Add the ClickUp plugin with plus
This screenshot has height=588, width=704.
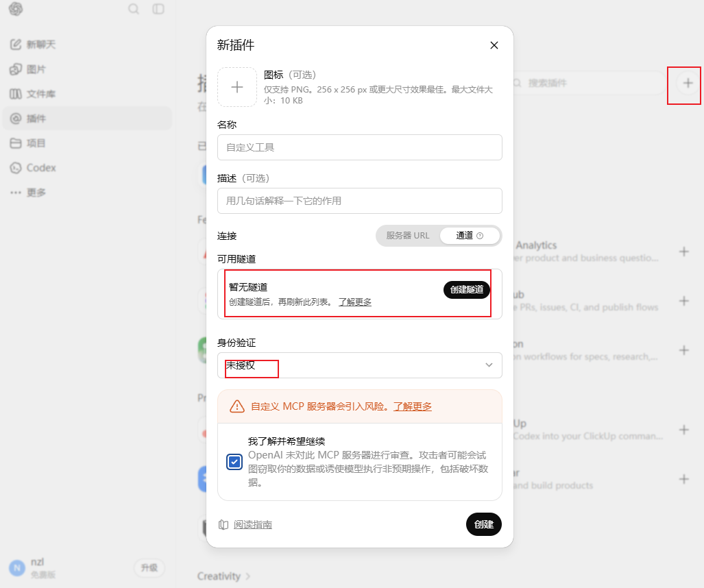pos(684,430)
